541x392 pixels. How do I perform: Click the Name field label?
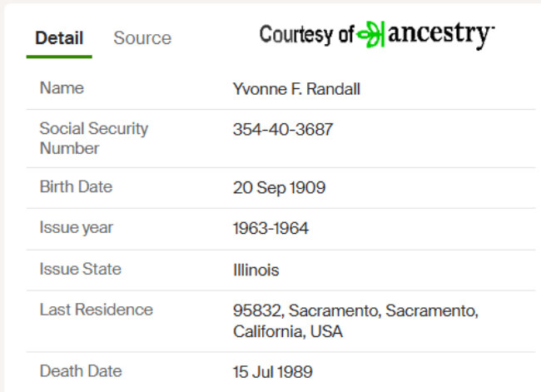point(62,87)
